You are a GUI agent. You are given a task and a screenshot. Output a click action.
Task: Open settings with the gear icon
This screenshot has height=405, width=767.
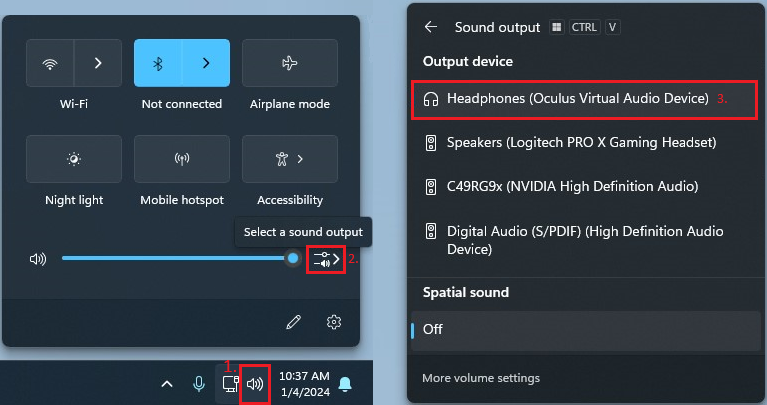pyautogui.click(x=334, y=322)
